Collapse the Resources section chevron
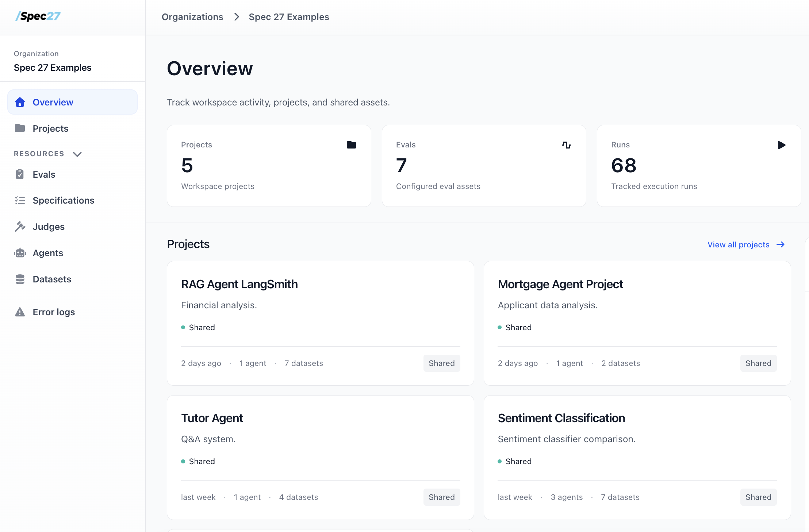The width and height of the screenshot is (809, 532). (x=77, y=154)
